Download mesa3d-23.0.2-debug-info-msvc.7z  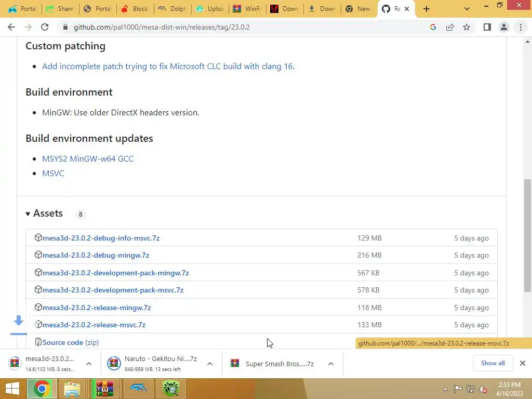click(101, 238)
